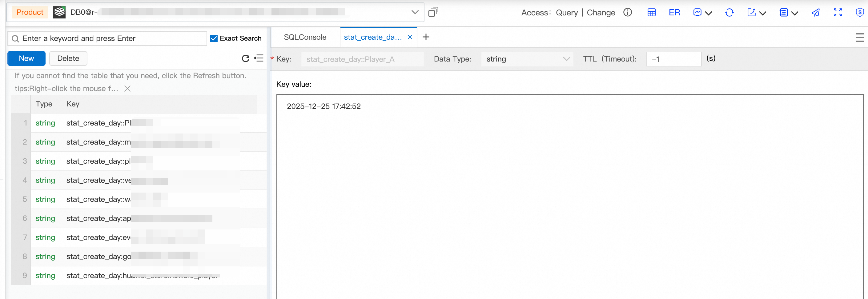Click the Key name input field
Screen dimensions: 868x299
pyautogui.click(x=362, y=59)
